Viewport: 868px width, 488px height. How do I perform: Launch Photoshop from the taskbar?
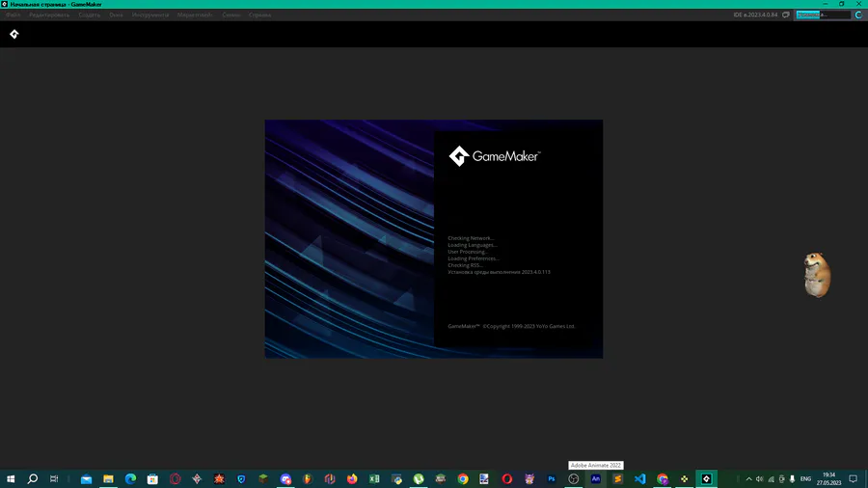[552, 478]
